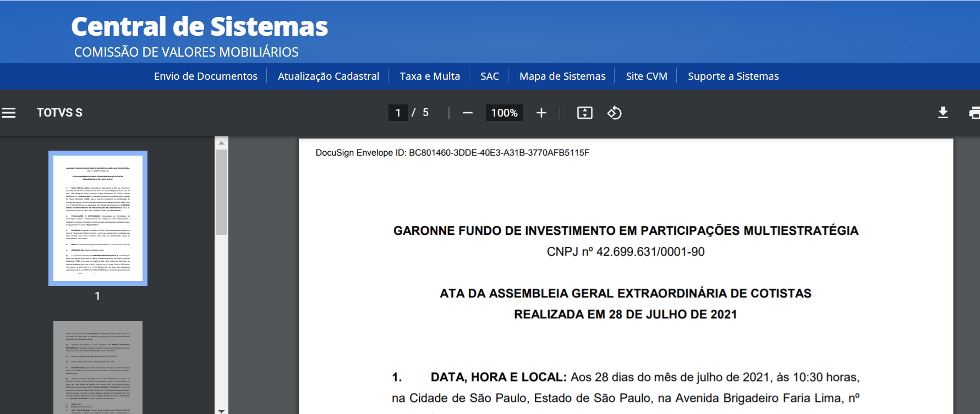The image size is (980, 414).
Task: Select the second page thumbnail
Action: (98, 367)
